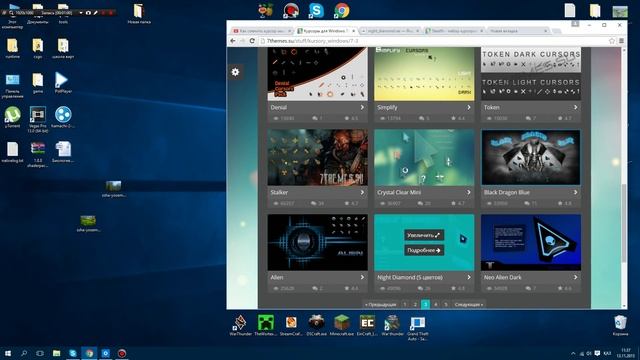Screen dimensions: 640x360
Task: Switch to the third Chrome tab
Action: [x=390, y=31]
